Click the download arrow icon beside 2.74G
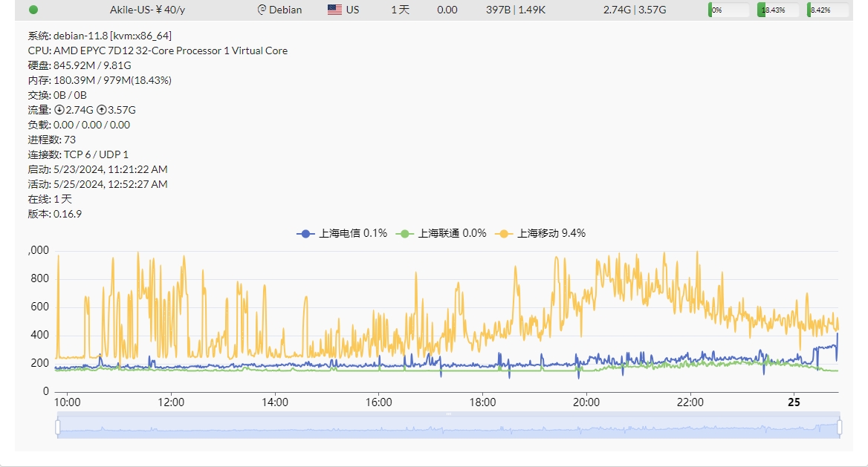The height and width of the screenshot is (467, 868). point(59,110)
